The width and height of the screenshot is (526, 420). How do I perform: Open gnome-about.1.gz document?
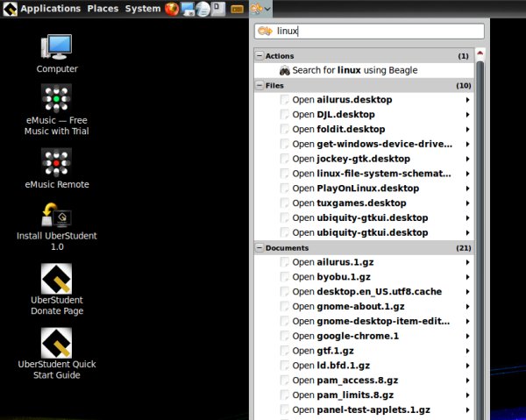(x=364, y=306)
